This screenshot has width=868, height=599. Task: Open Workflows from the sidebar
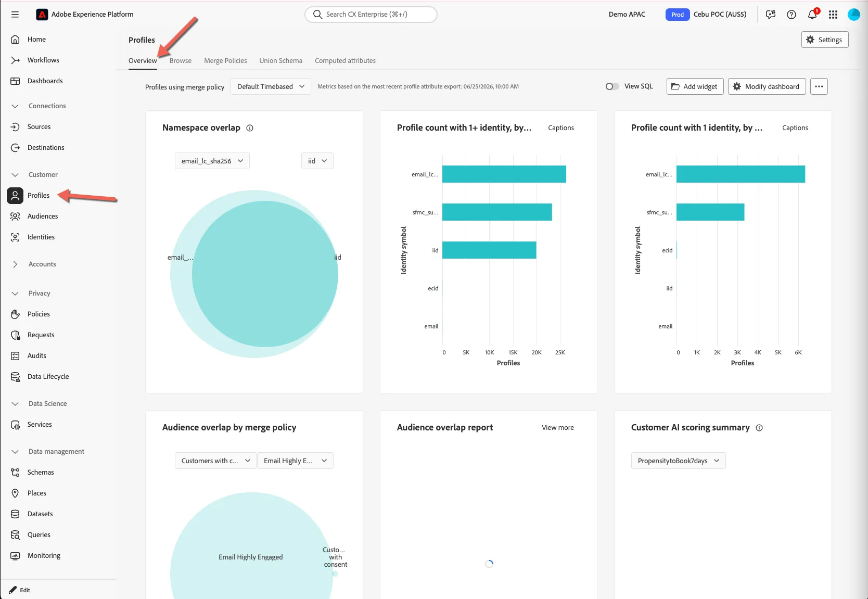point(43,60)
